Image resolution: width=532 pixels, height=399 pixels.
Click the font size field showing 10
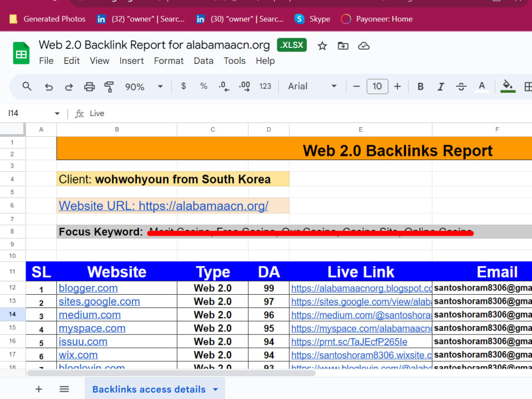point(377,86)
